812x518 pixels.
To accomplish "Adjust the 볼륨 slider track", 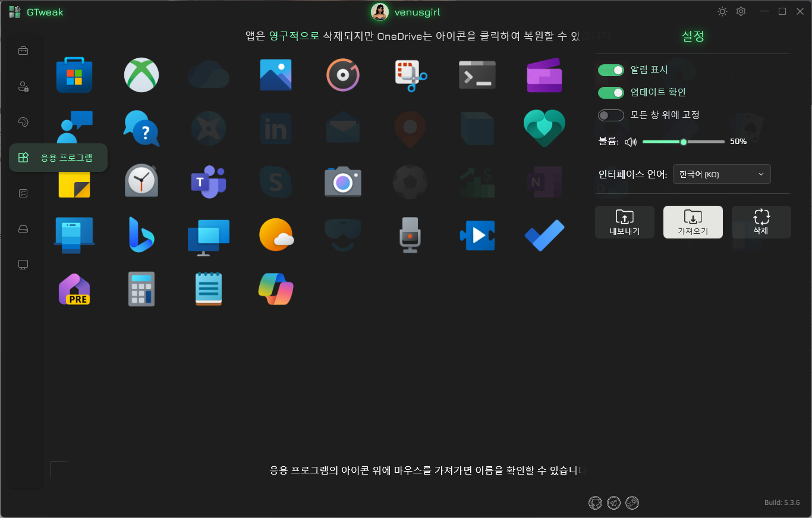I will coord(684,142).
